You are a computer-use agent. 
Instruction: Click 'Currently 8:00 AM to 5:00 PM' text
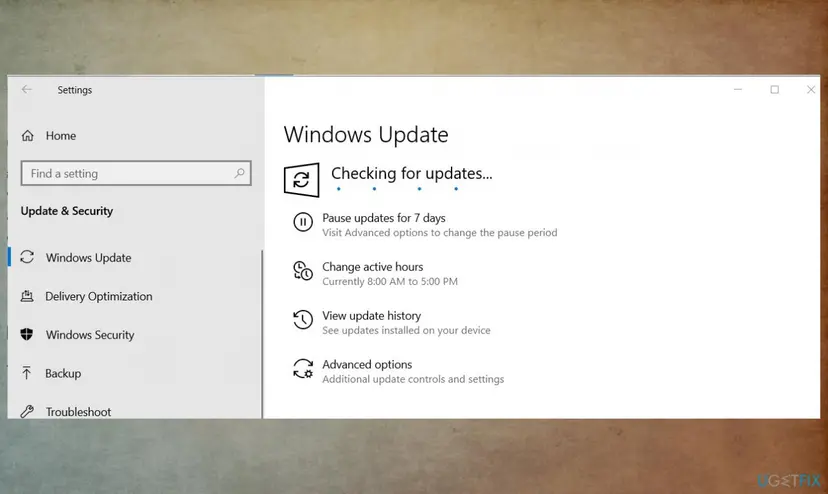pos(390,282)
